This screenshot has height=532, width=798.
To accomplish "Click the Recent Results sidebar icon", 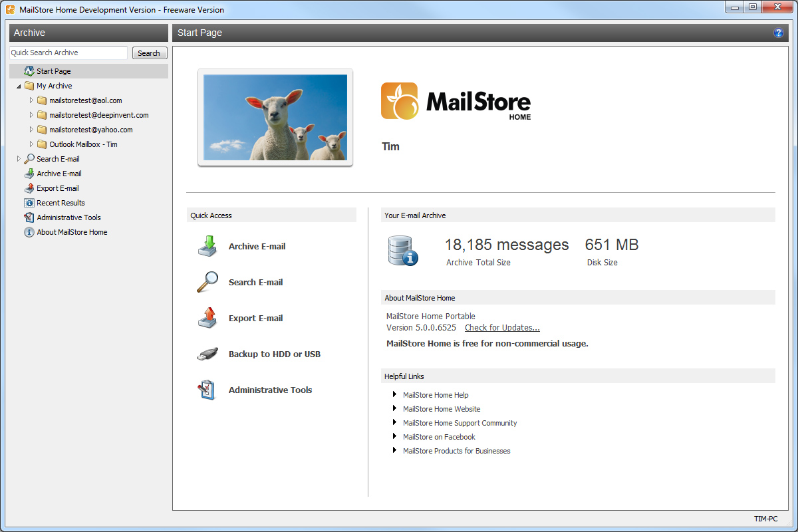I will point(29,203).
